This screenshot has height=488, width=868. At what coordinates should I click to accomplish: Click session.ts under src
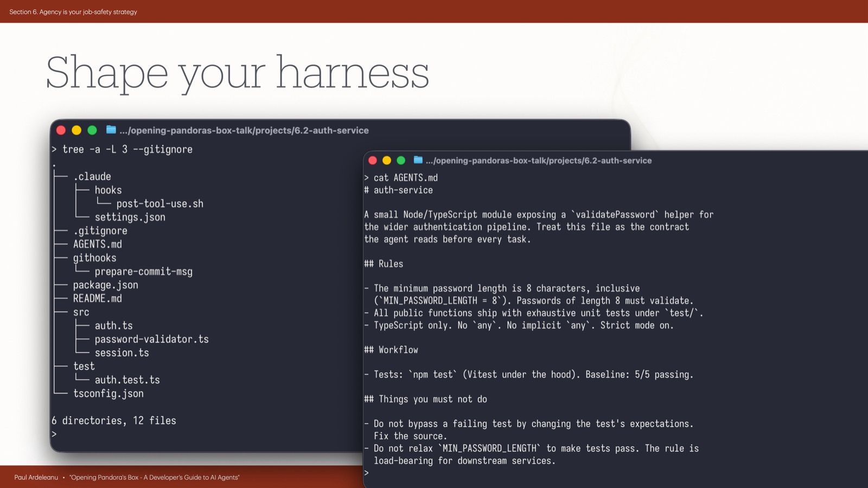[x=122, y=352]
